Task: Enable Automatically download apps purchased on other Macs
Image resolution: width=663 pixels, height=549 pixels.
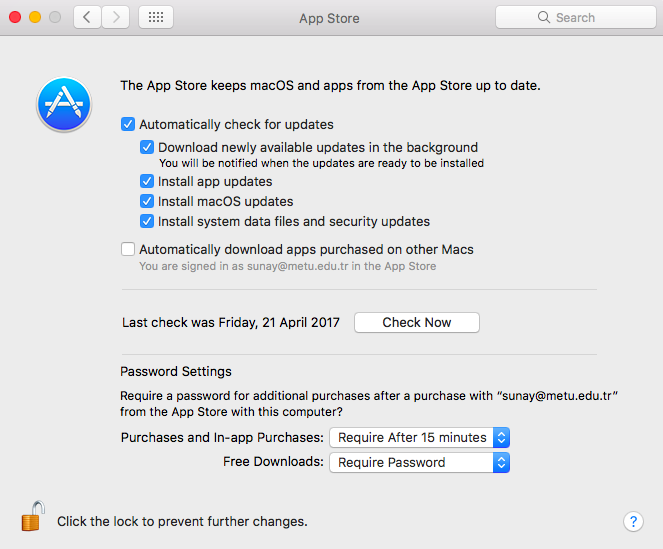Action: [128, 249]
